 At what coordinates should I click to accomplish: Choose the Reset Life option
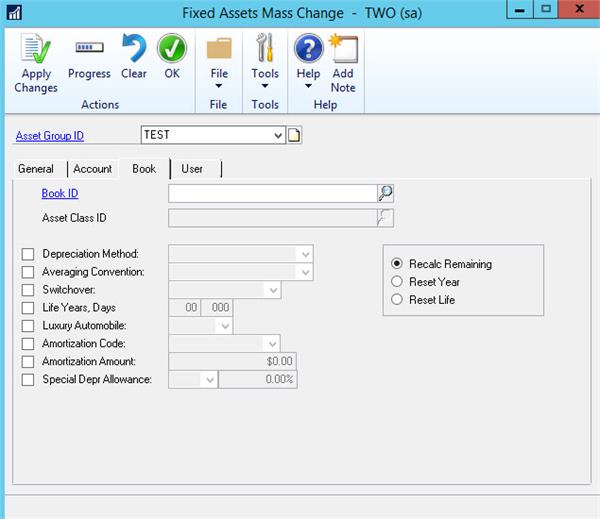(397, 300)
